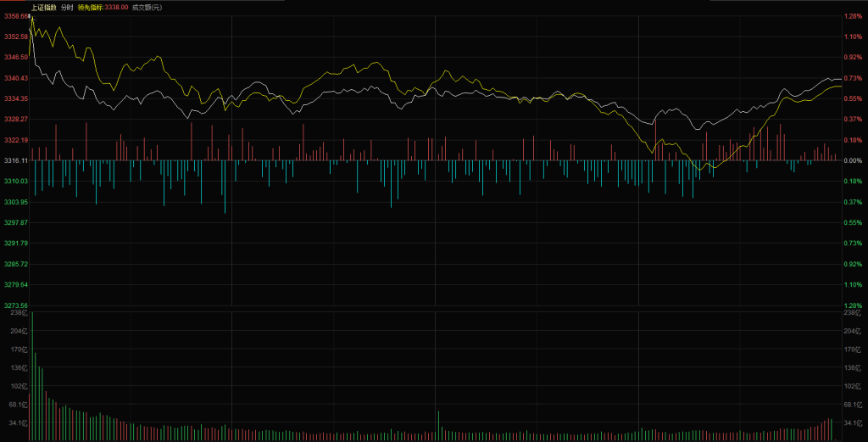Click the midday green volume spike bar

[x=438, y=426]
